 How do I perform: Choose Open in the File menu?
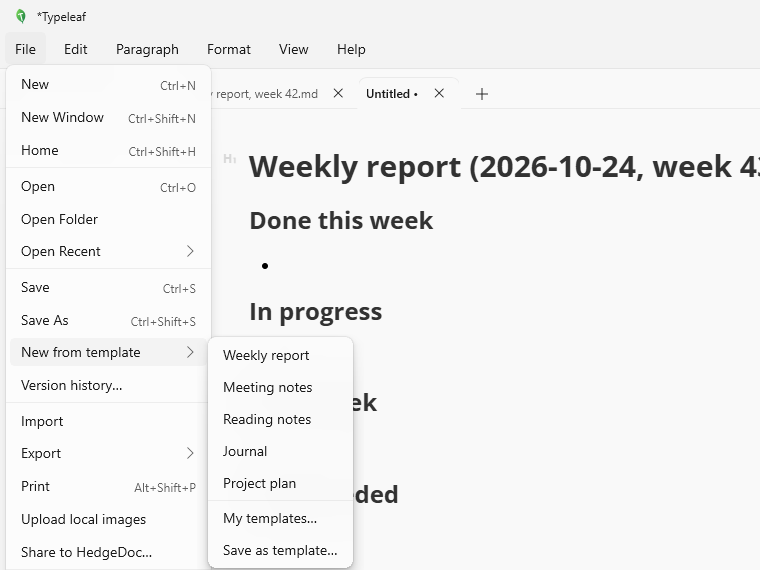(x=109, y=187)
